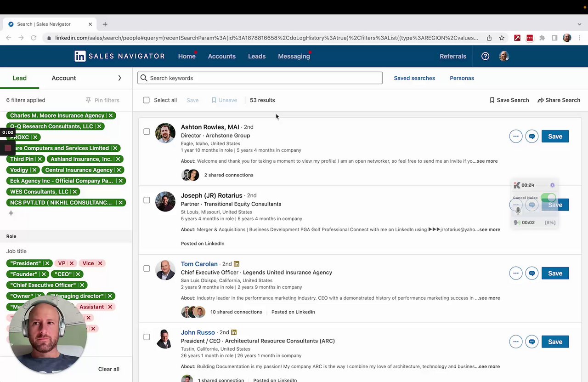Open Leads in the navigation bar
588x382 pixels.
257,56
